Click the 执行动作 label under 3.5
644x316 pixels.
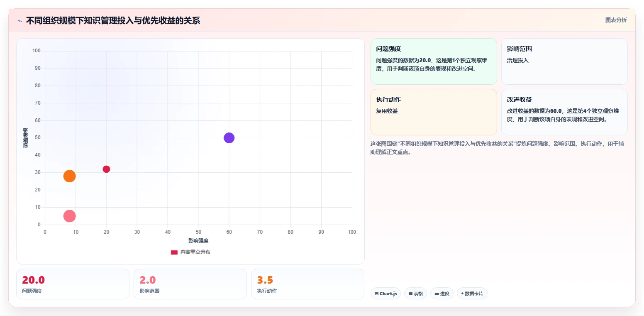pos(267,291)
